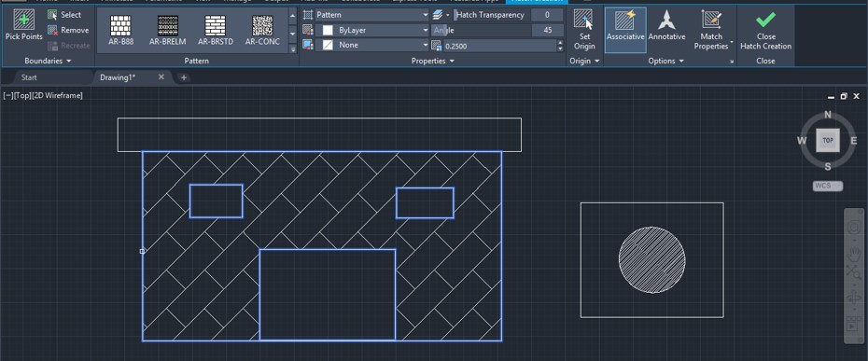Click the Hatch Transparency slider

pos(491,15)
